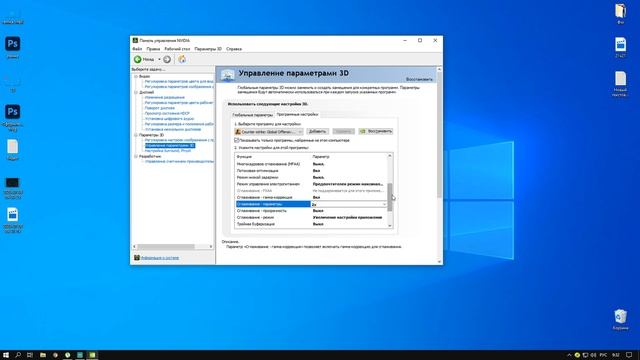Click the system information icon beside the link
Image resolution: width=640 pixels, height=360 pixels.
(x=137, y=258)
